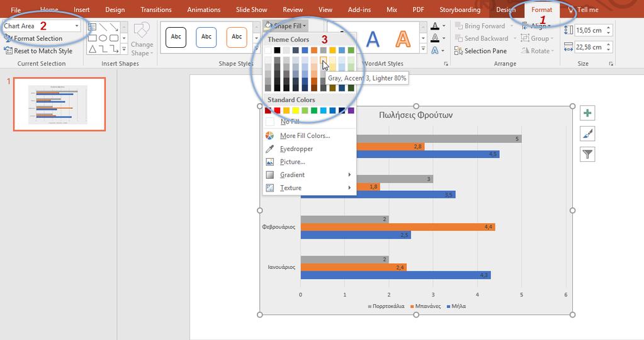
Task: Choose Picture fill option
Action: (309, 162)
